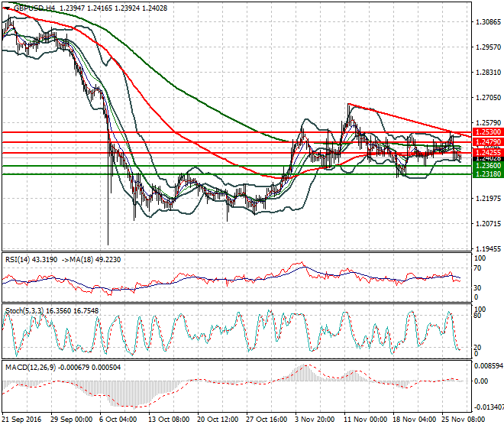Click the 1.30865 value on price scale

(488, 22)
